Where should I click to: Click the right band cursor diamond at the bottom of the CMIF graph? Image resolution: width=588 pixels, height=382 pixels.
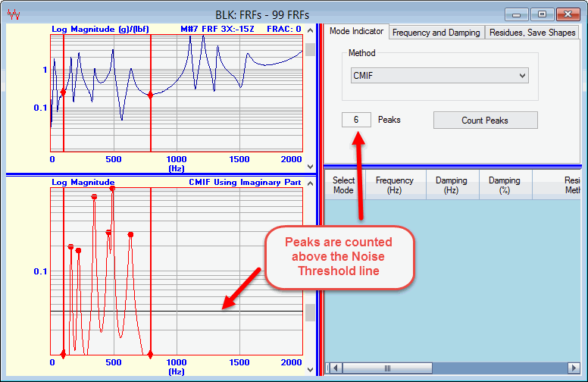150,354
